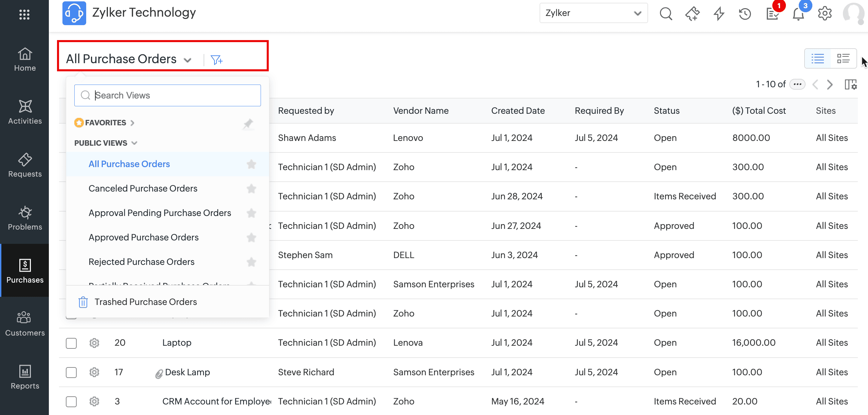Click in the Search Views field

(168, 95)
